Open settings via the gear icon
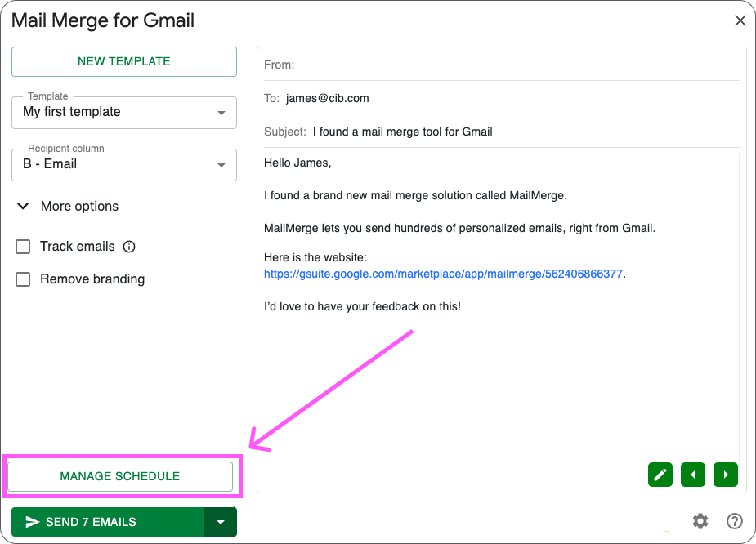Image resolution: width=756 pixels, height=544 pixels. (700, 521)
